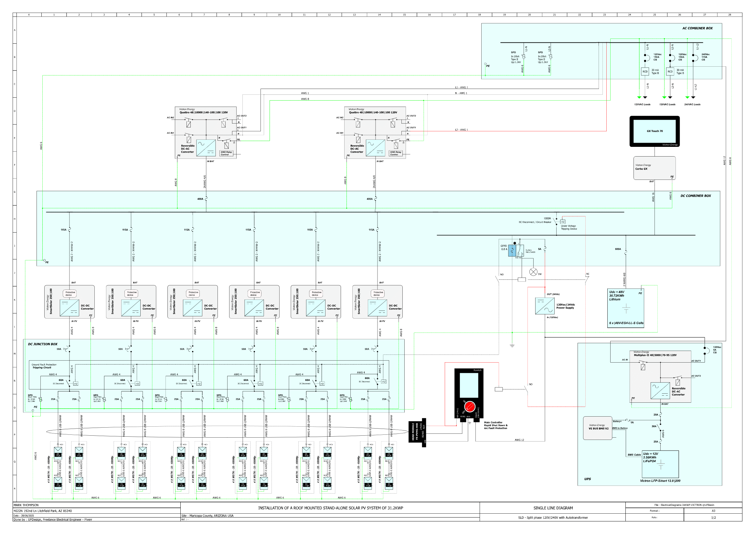Click the RCD box on the L2-N line

click(x=670, y=71)
